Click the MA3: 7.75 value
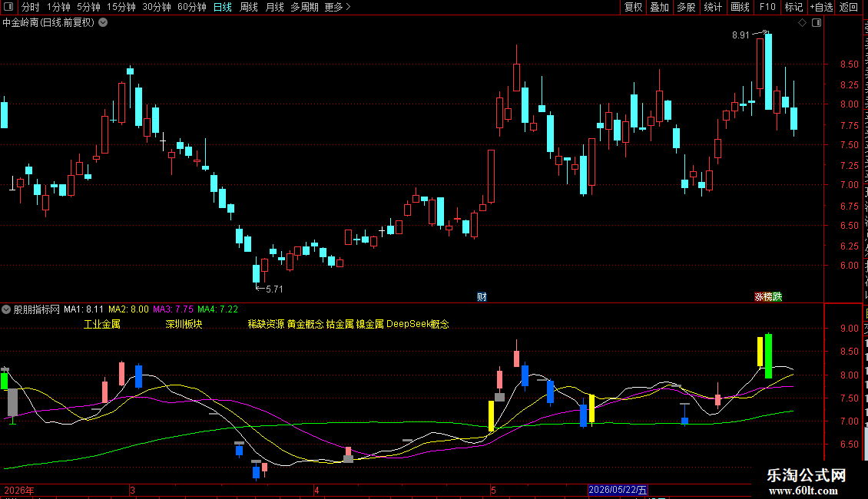The width and height of the screenshot is (868, 499). coord(174,309)
